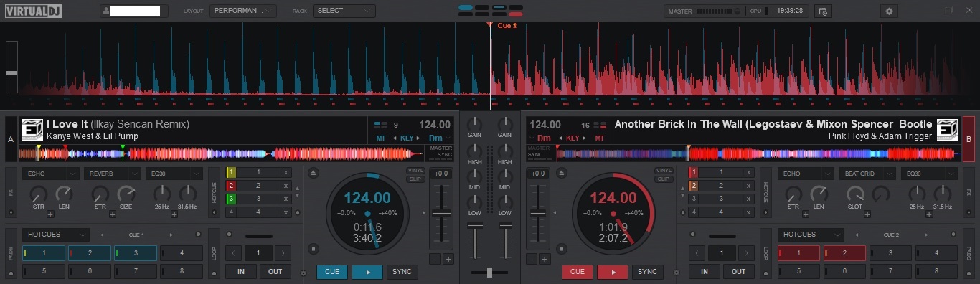This screenshot has width=980, height=284.
Task: Open deck B BEAT GRID effect dropdown
Action: click(x=867, y=174)
